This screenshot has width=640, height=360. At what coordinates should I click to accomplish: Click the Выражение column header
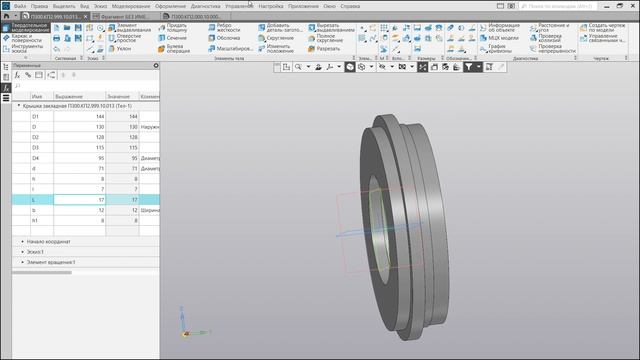tap(80, 96)
